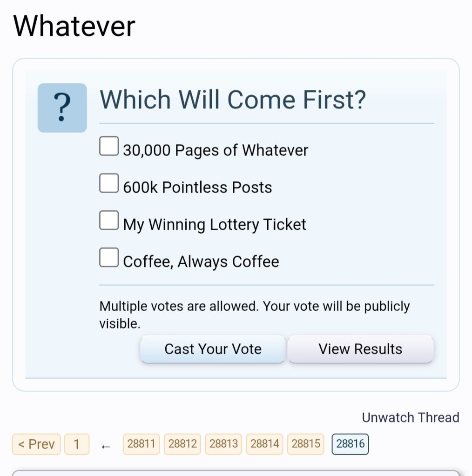
Task: Navigate to page 28812
Action: coord(182,444)
